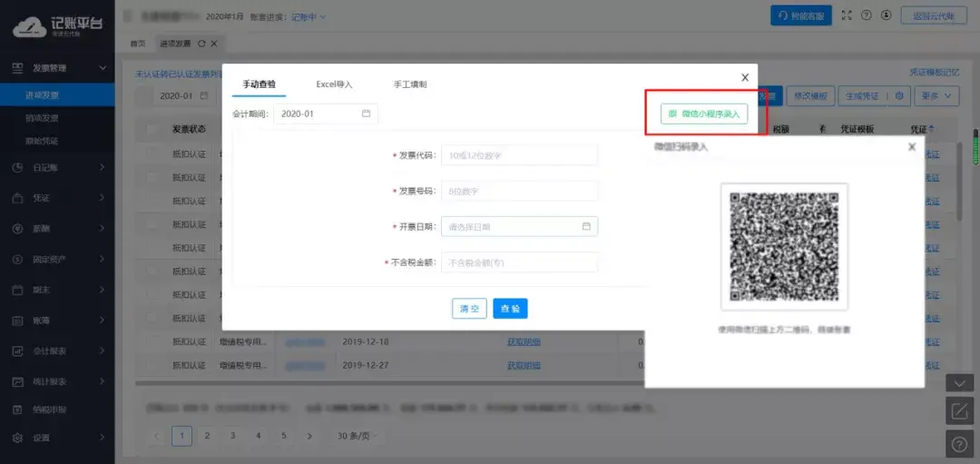Open the calendar icon in 开票日期 field

click(586, 226)
